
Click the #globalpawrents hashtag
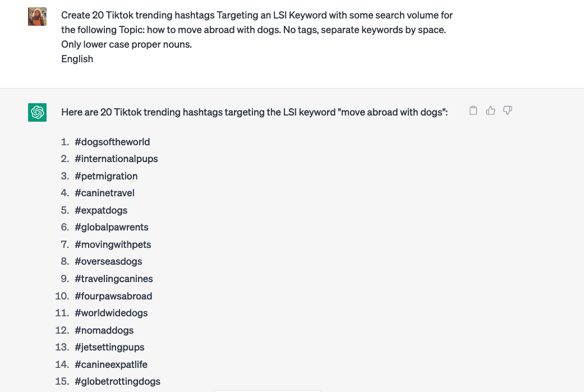coord(112,228)
